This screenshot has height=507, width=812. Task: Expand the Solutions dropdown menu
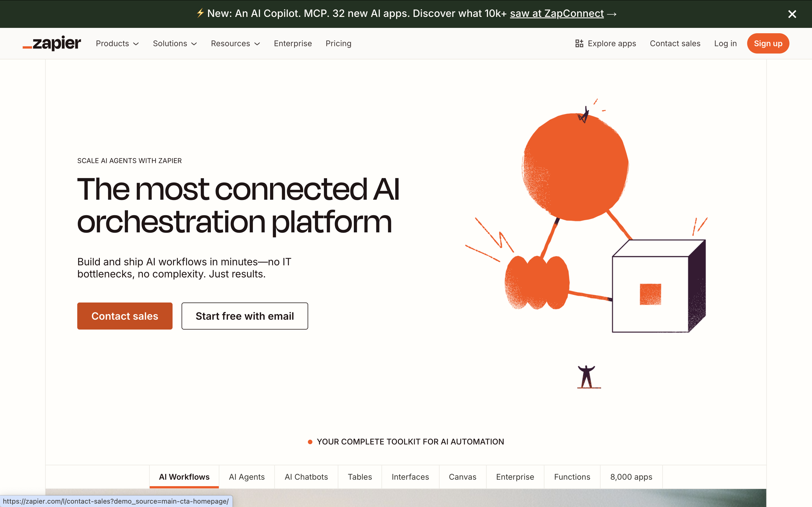[x=175, y=44]
